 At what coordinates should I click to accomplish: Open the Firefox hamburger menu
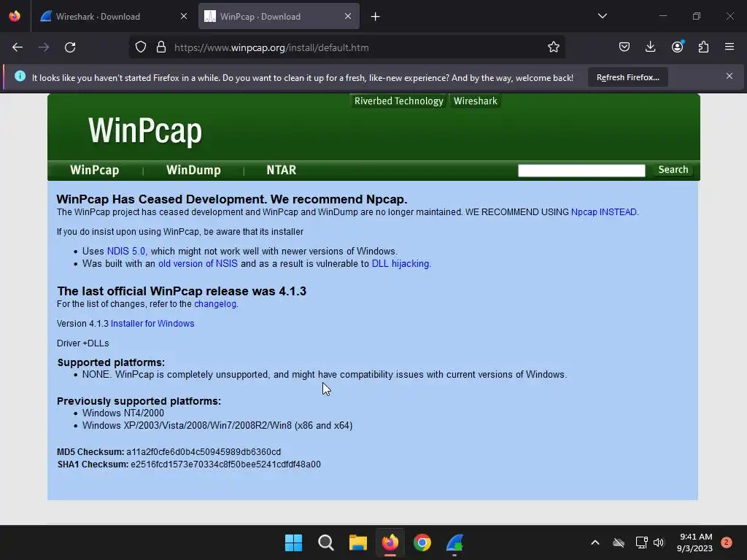729,47
